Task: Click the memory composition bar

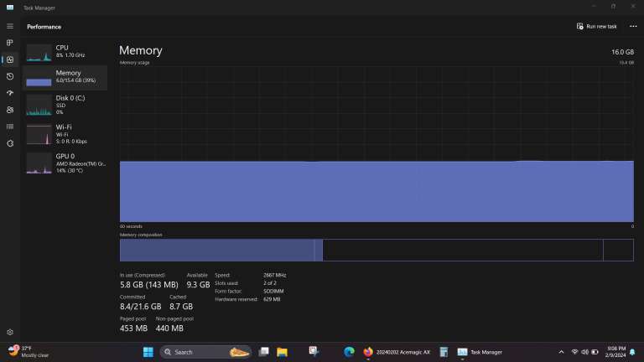Action: click(x=377, y=250)
